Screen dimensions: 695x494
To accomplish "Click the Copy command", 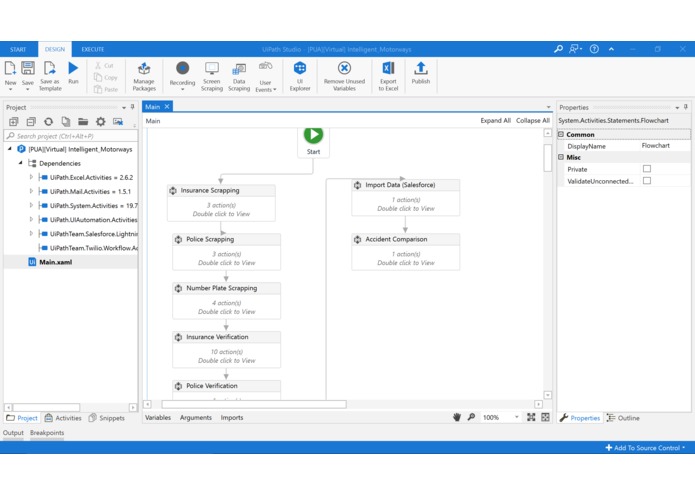I will 105,78.
